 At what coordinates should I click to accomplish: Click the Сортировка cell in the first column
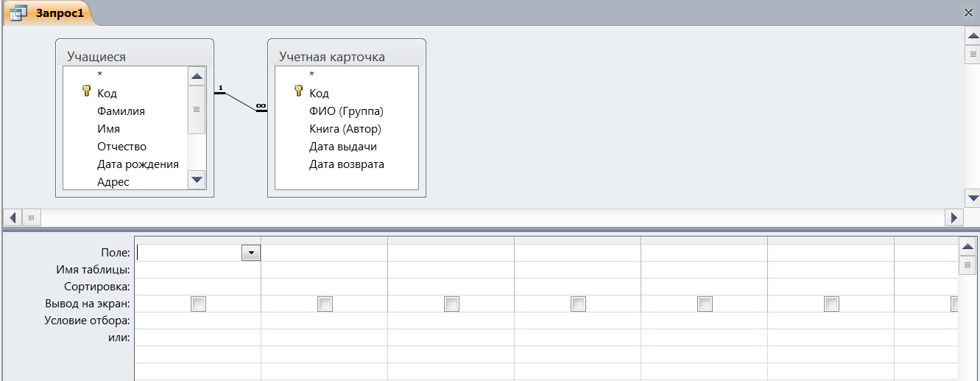[198, 287]
